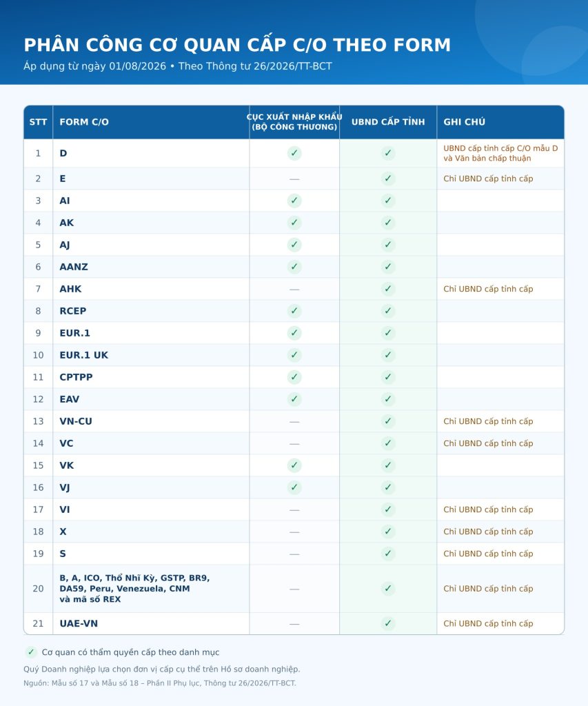The image size is (588, 706).
Task: Click the Cục XNK checkmark for RCEP
Action: (294, 311)
